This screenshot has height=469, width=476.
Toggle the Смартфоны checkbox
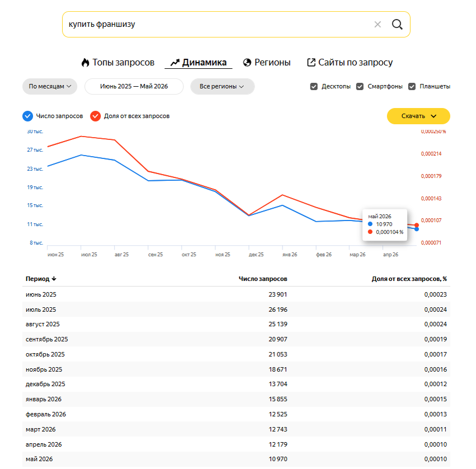pos(360,87)
